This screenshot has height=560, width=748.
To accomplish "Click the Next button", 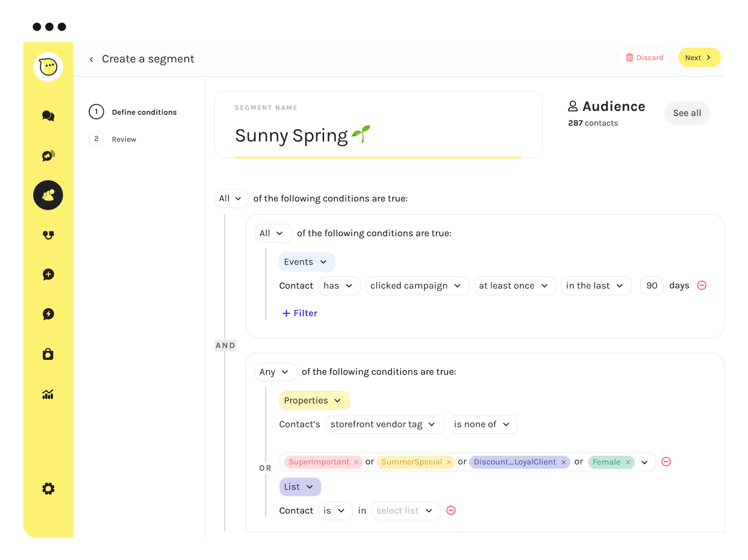I will click(x=699, y=57).
